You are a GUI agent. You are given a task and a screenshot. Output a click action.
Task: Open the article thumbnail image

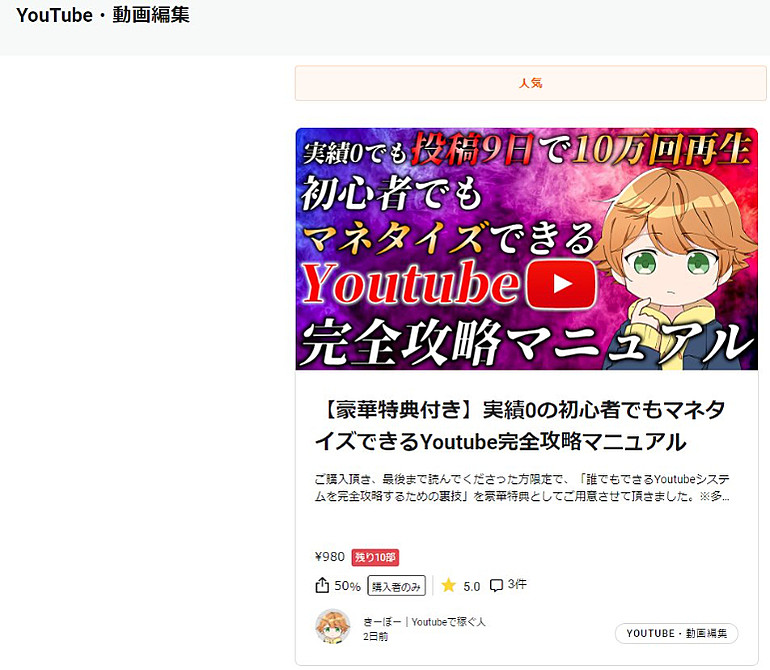[527, 249]
